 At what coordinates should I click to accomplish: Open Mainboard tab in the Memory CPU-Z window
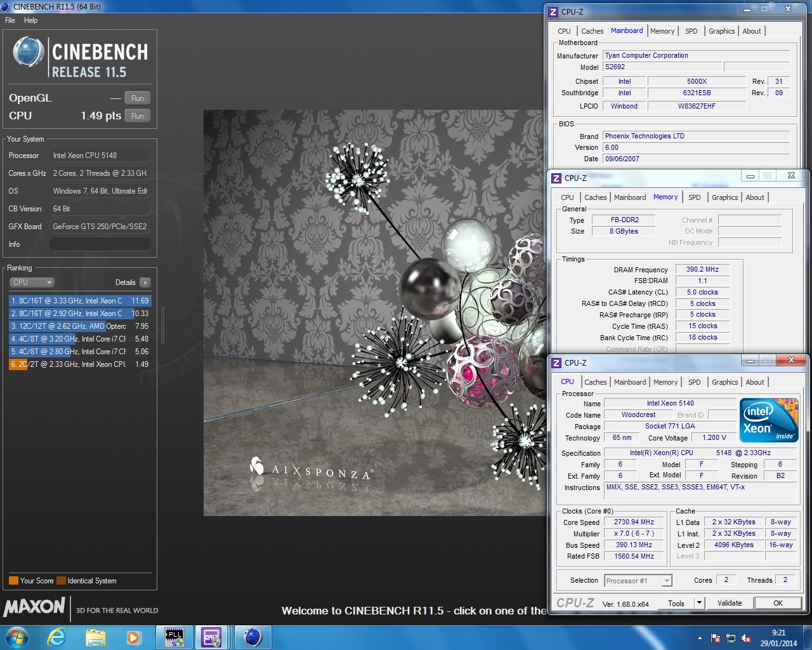coord(630,197)
